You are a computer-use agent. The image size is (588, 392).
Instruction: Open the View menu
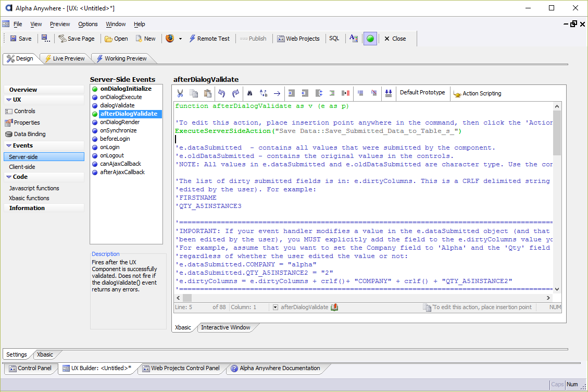coord(36,24)
